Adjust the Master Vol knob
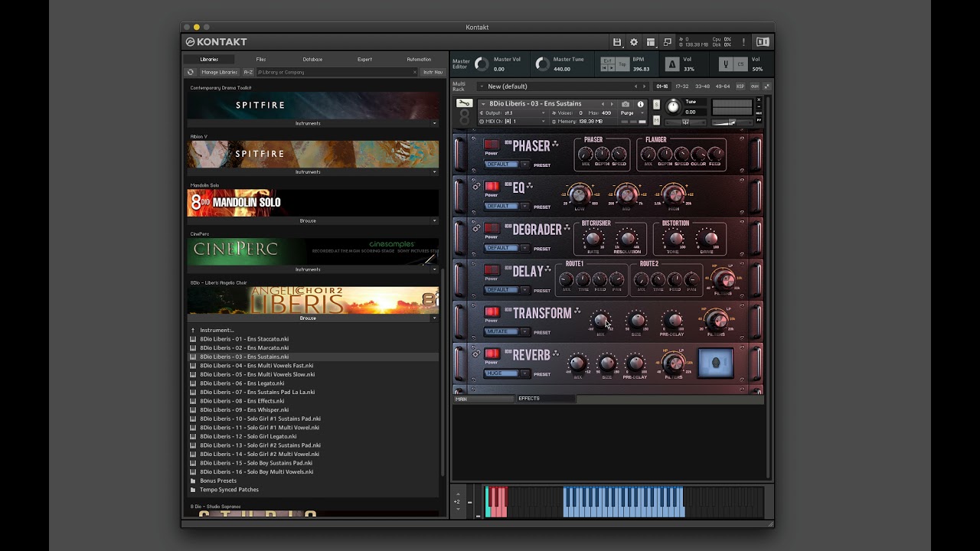The width and height of the screenshot is (980, 551). pyautogui.click(x=482, y=64)
